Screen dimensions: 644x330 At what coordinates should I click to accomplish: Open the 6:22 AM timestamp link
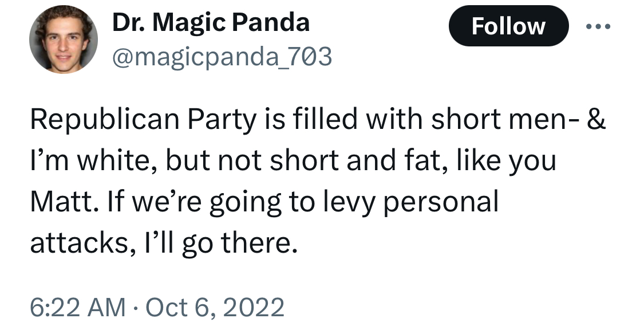click(78, 307)
